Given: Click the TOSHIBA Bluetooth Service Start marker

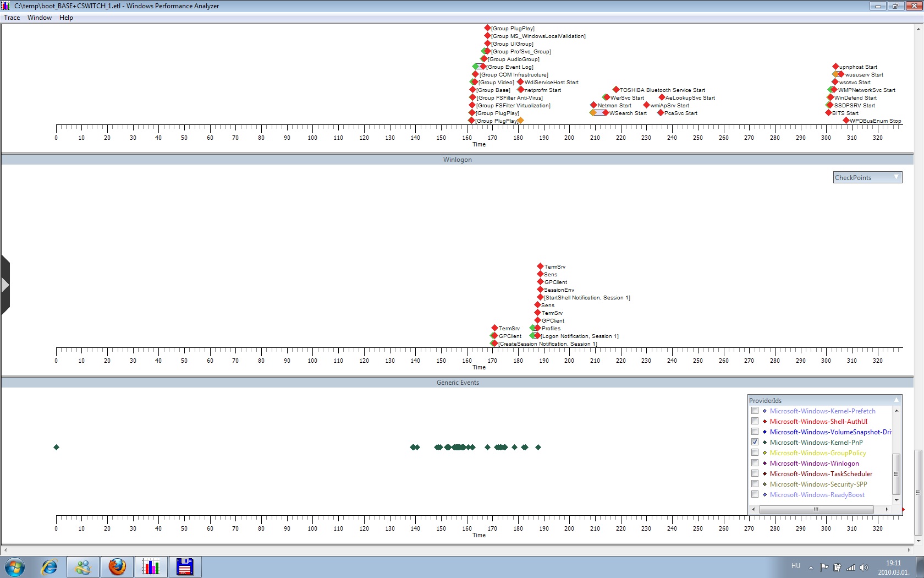Looking at the screenshot, I should [x=616, y=89].
